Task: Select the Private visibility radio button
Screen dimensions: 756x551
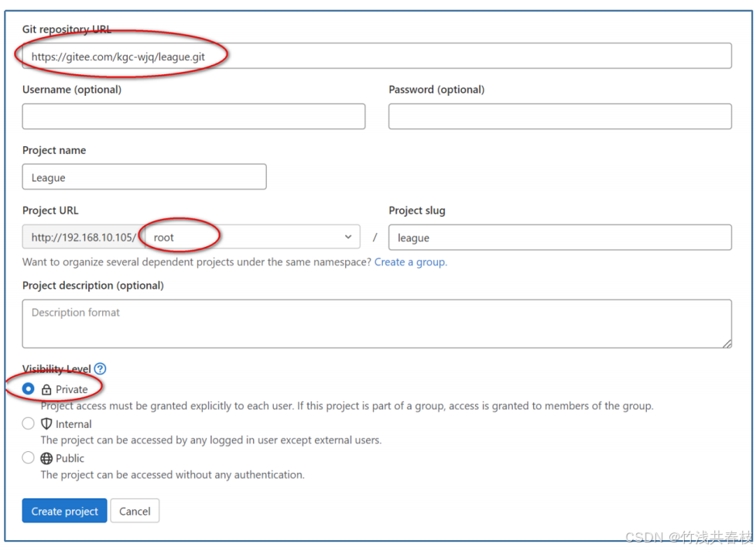Action: point(29,388)
